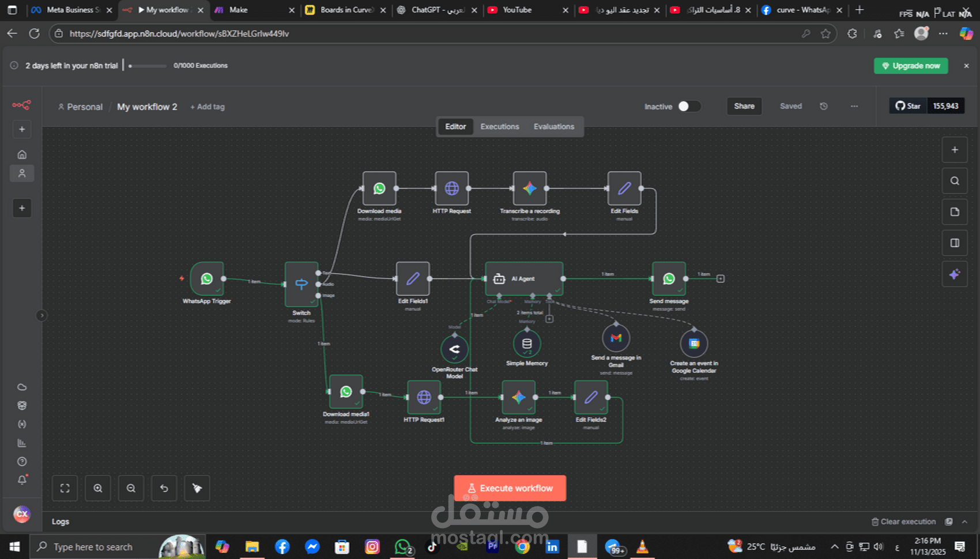Viewport: 980px width, 559px height.
Task: Switch to the Editor tab
Action: point(455,127)
